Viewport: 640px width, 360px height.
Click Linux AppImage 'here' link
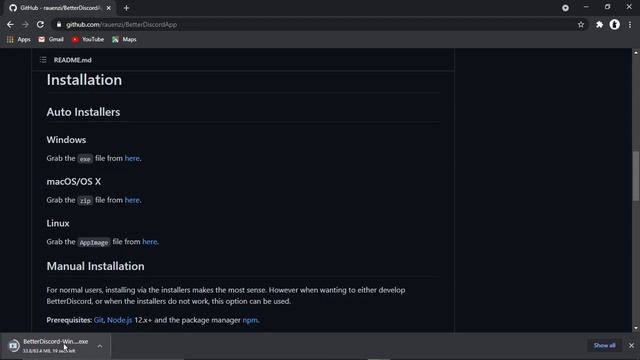149,242
